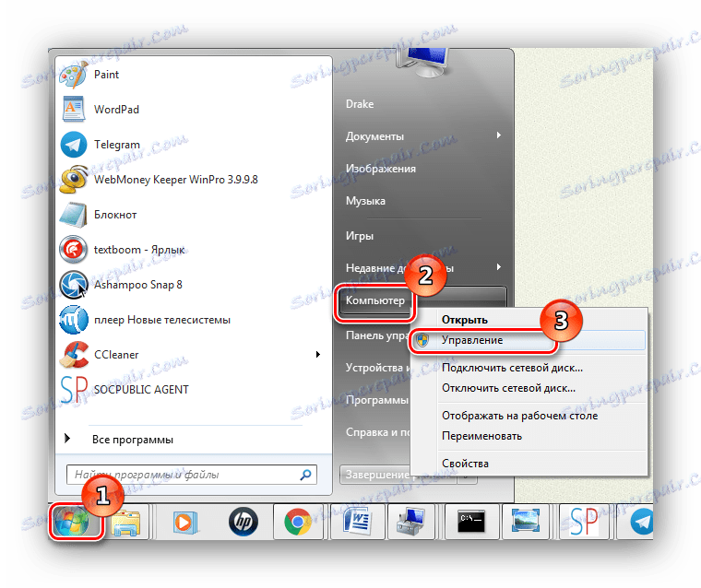Image resolution: width=701 pixels, height=588 pixels.
Task: Click the user account picture
Action: coord(422,63)
